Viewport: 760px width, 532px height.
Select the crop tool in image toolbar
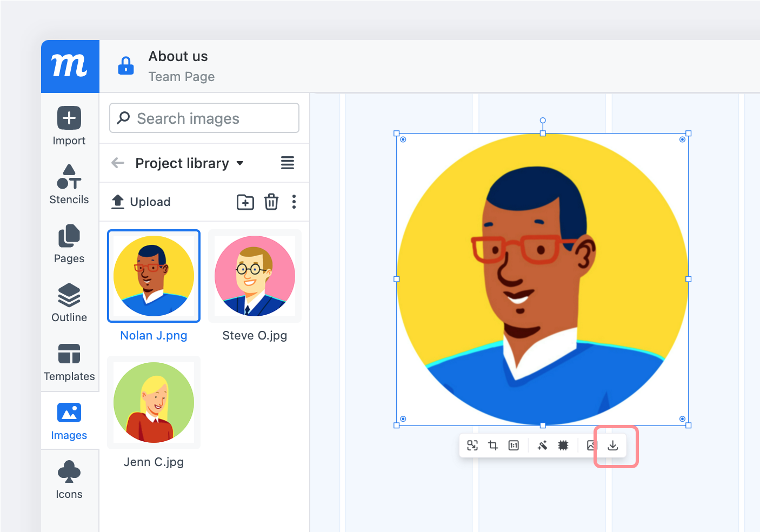tap(493, 445)
